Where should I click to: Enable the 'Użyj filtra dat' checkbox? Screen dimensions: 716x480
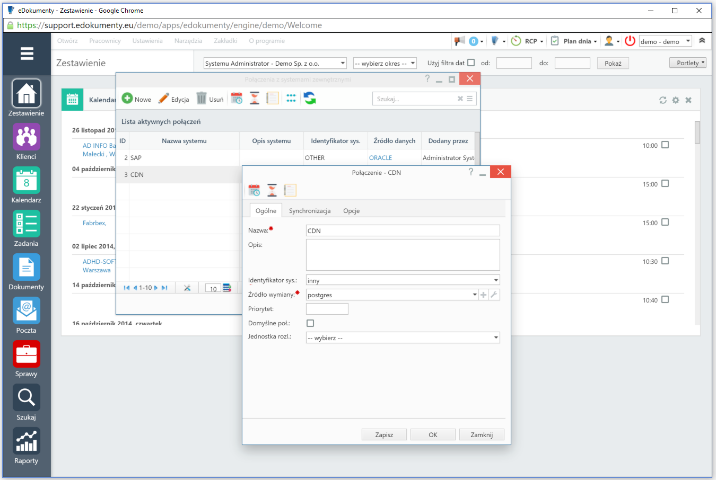471,63
